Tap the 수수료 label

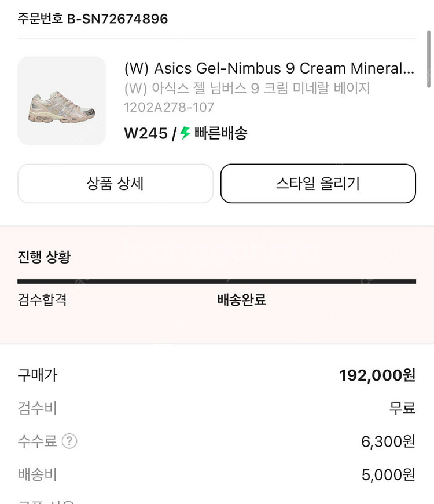pos(37,441)
